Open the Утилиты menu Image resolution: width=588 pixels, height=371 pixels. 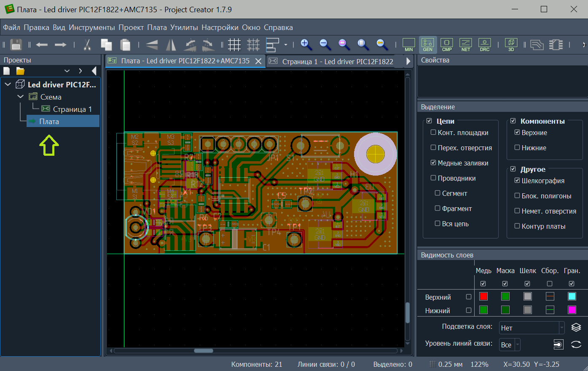coord(184,27)
